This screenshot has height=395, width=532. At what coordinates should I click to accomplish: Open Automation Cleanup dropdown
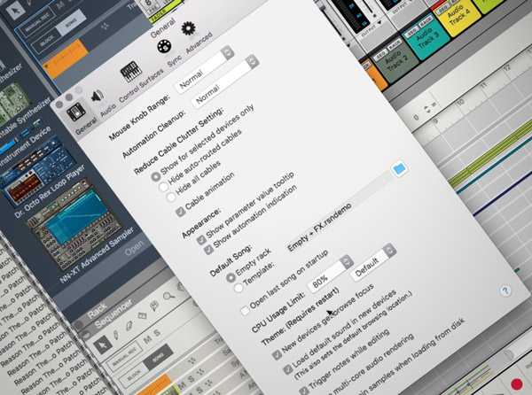coord(226,81)
